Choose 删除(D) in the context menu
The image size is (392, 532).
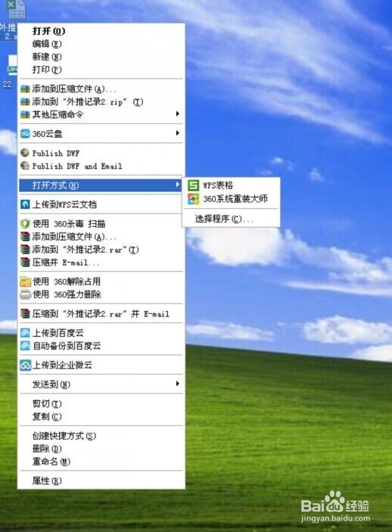point(101,449)
